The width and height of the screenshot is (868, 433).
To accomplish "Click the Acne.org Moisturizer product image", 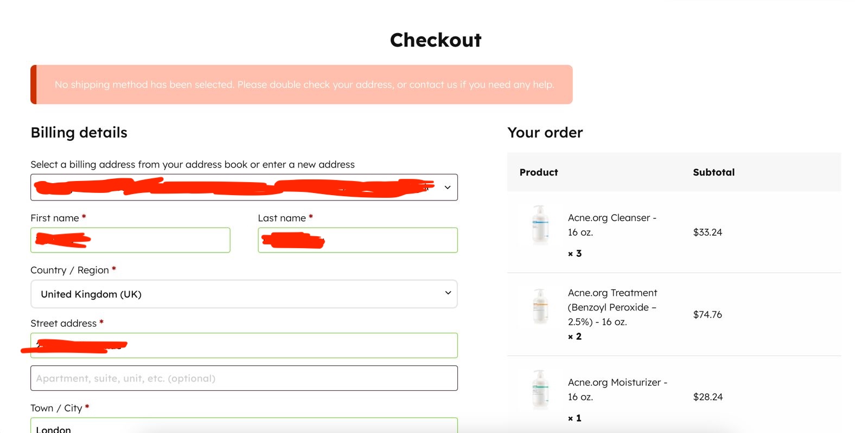I will point(540,389).
